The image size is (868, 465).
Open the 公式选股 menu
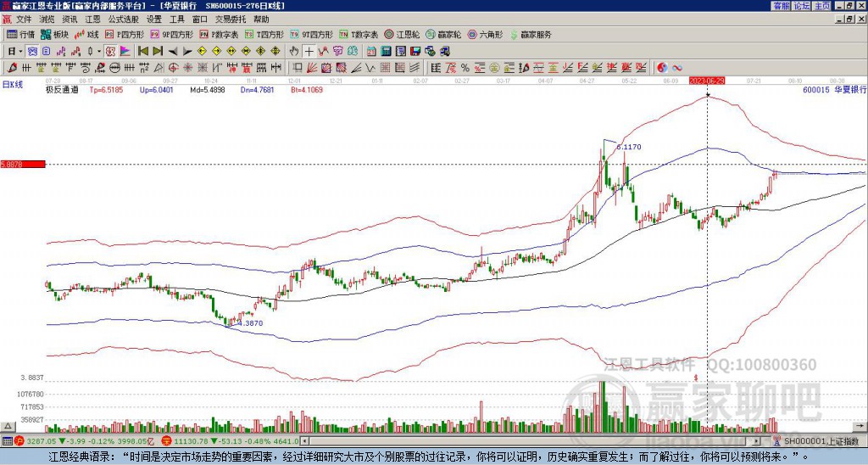coord(124,20)
